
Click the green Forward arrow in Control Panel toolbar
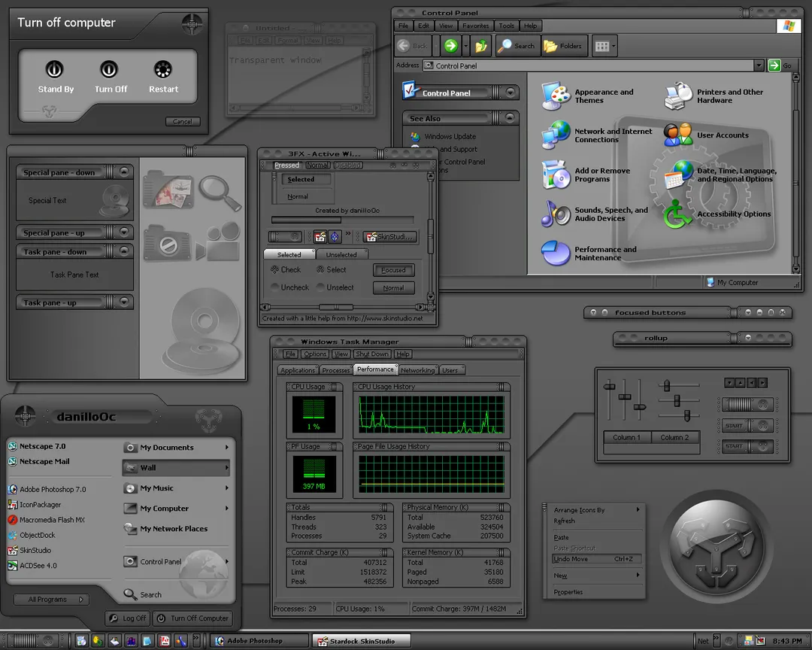(451, 46)
